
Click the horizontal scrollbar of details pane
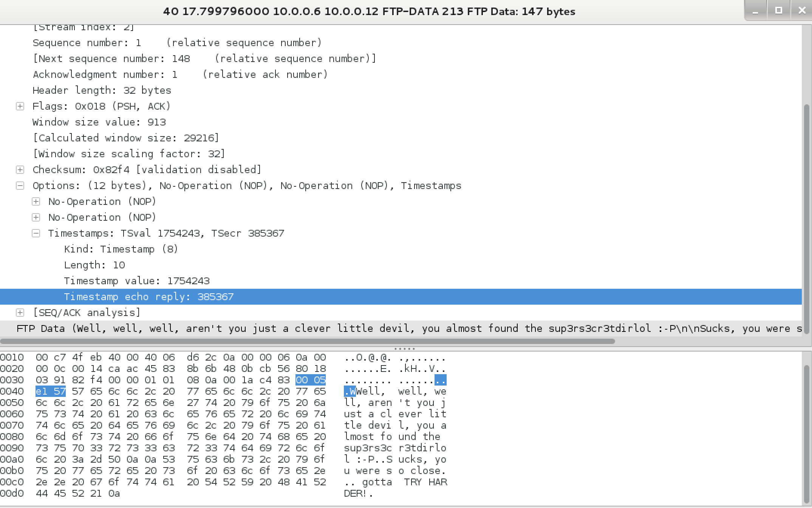point(308,341)
